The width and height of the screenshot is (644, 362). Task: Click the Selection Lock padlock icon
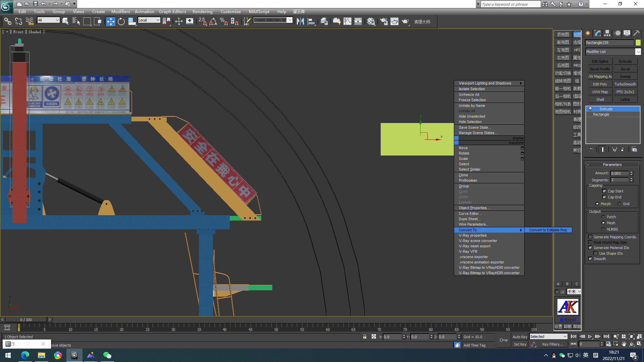(x=365, y=337)
